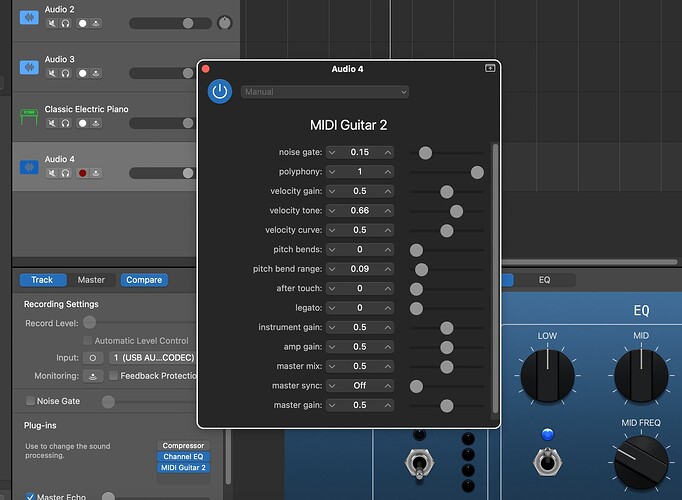Image resolution: width=682 pixels, height=500 pixels.
Task: Solo the Audio 2 track with headphones icon
Action: pos(65,23)
